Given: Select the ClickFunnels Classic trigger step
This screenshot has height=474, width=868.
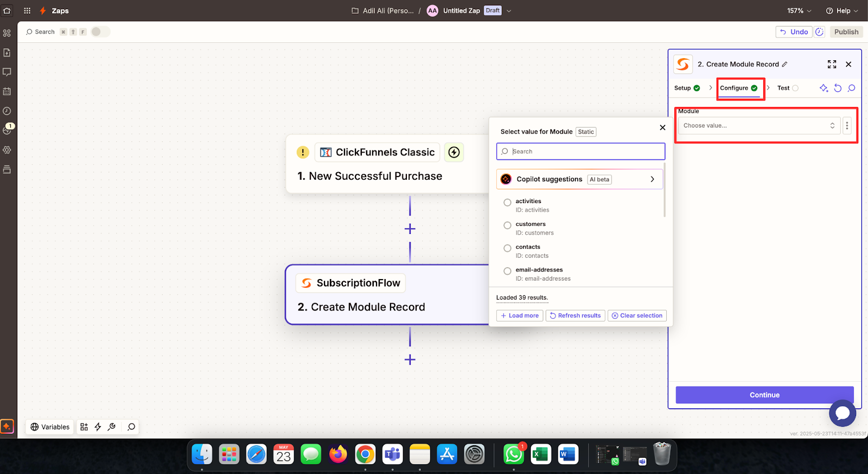Looking at the screenshot, I should [387, 164].
